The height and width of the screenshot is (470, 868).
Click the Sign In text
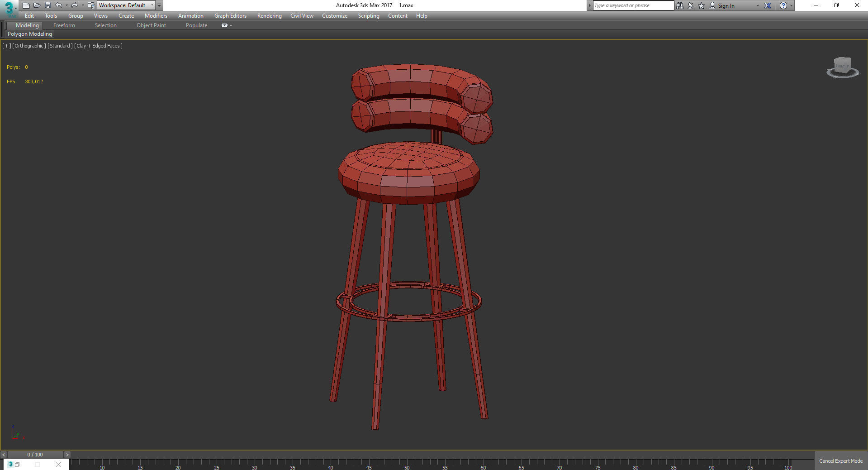click(726, 6)
